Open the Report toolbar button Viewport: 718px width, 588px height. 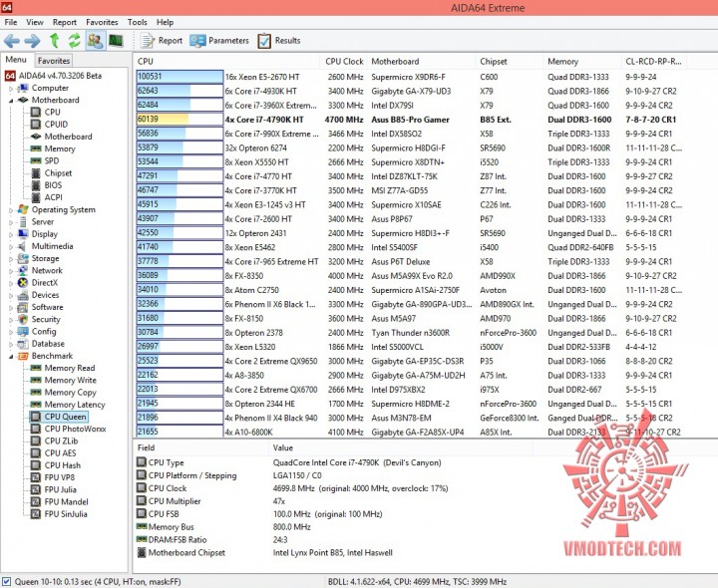[162, 40]
